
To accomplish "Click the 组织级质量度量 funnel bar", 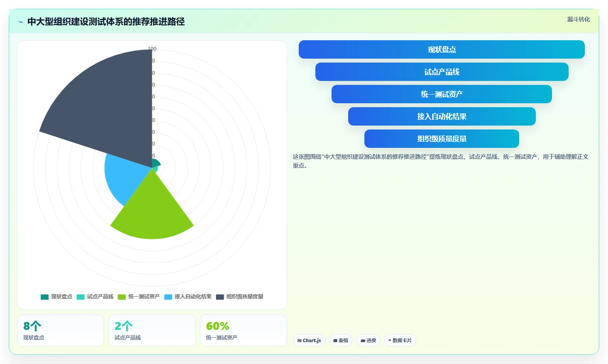I will point(442,139).
